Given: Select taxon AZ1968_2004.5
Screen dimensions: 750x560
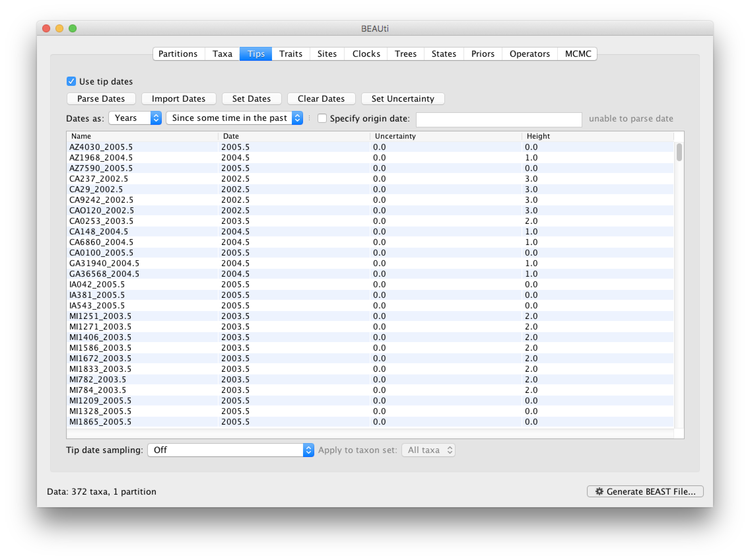Looking at the screenshot, I should point(101,157).
